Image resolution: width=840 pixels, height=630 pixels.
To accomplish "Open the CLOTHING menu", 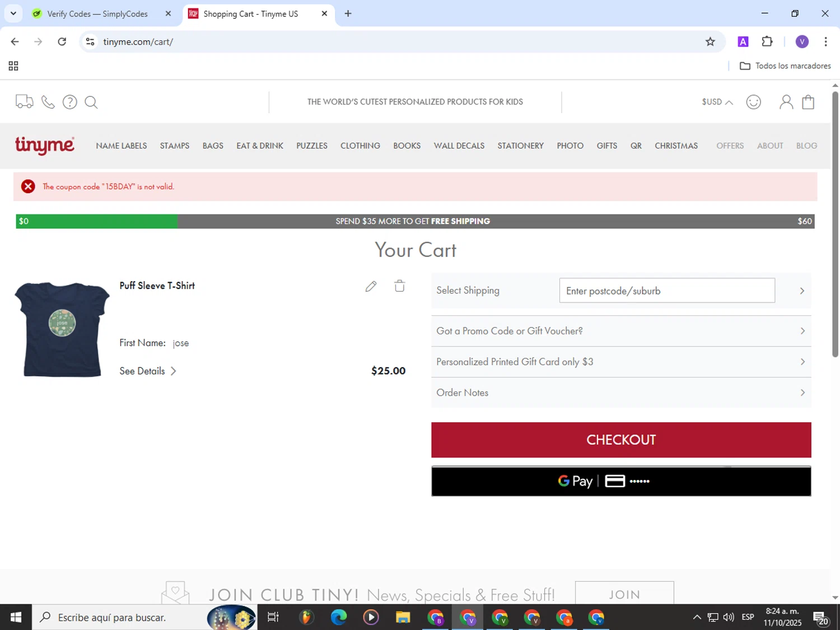I will click(360, 146).
